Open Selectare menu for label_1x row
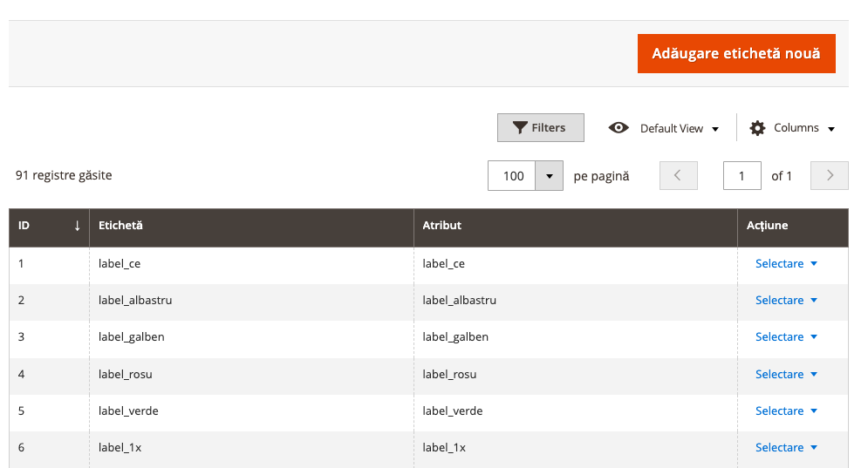Screen dimensions: 868x468 click(786, 448)
